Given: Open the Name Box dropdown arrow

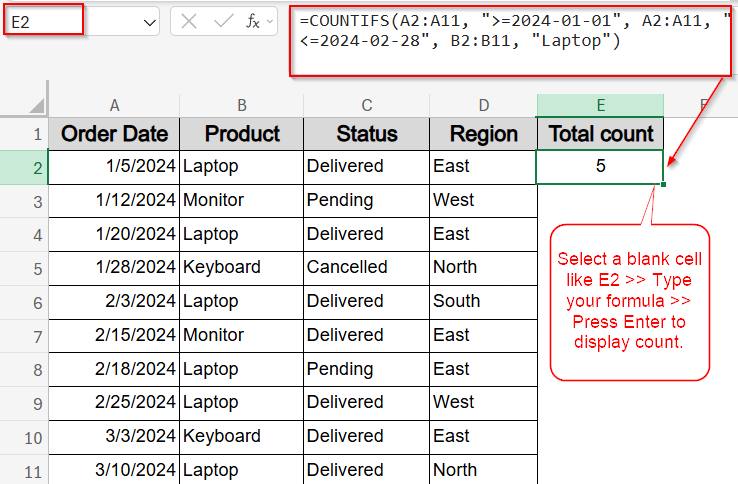Looking at the screenshot, I should (150, 22).
